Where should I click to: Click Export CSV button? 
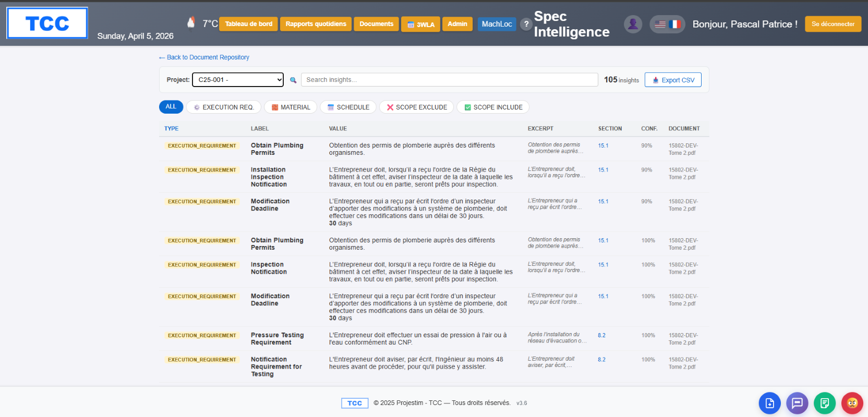coord(673,80)
